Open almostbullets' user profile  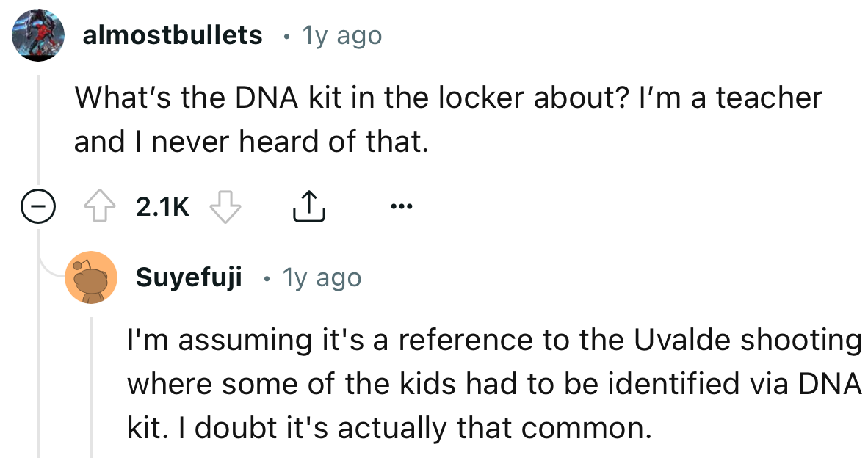(173, 34)
